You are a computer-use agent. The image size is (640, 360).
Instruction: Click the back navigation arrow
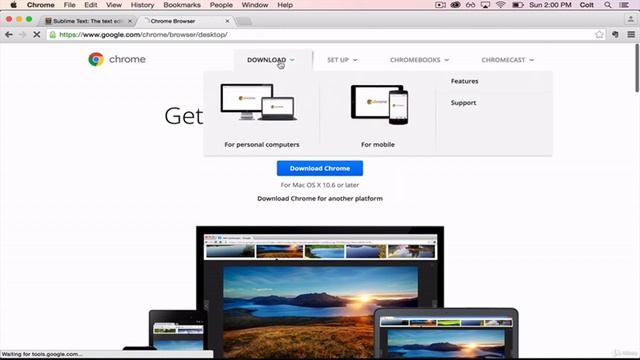[x=9, y=35]
